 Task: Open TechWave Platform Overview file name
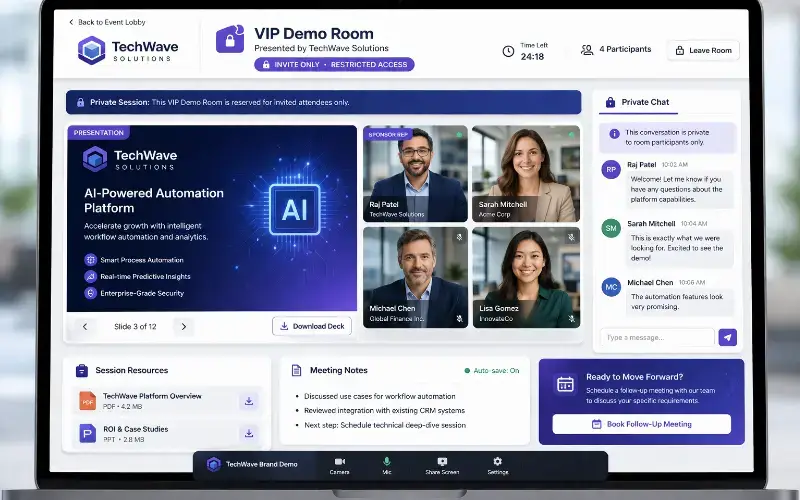pyautogui.click(x=152, y=396)
